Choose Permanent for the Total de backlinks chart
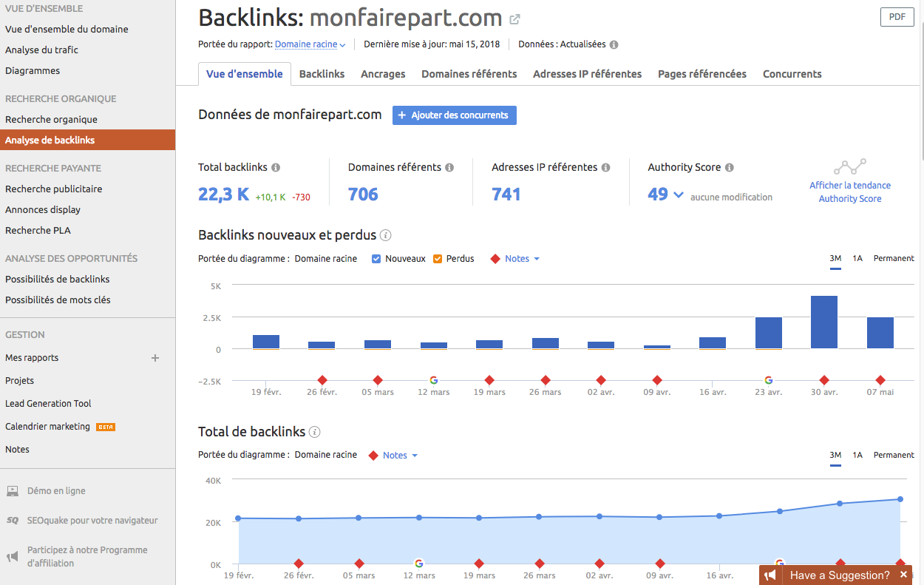This screenshot has width=924, height=585. pyautogui.click(x=894, y=456)
